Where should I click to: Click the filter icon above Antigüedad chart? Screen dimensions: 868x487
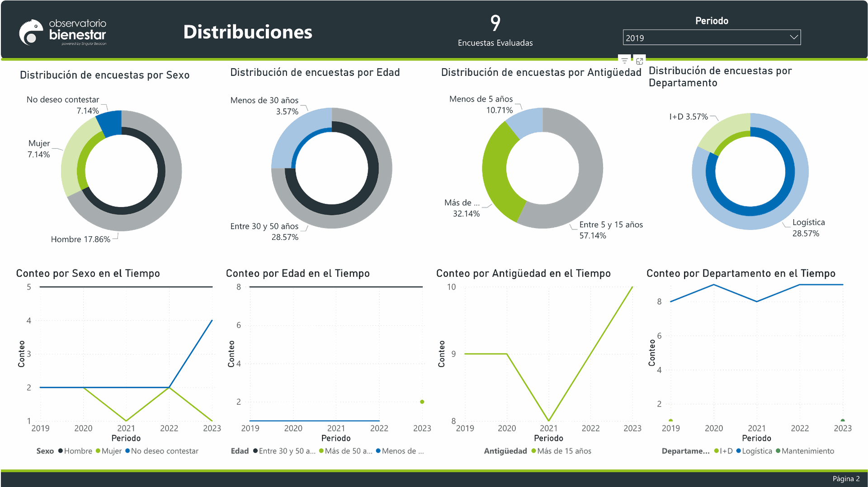(x=624, y=61)
